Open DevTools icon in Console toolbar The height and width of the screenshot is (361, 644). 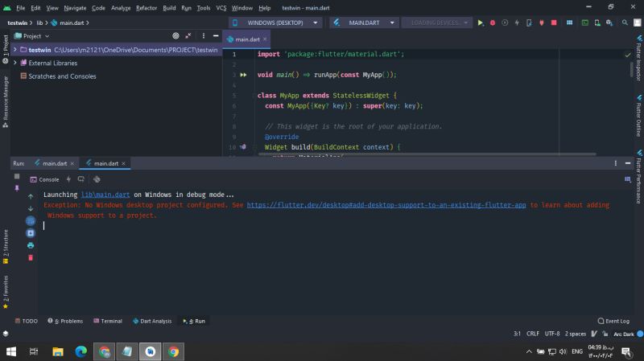[x=97, y=179]
